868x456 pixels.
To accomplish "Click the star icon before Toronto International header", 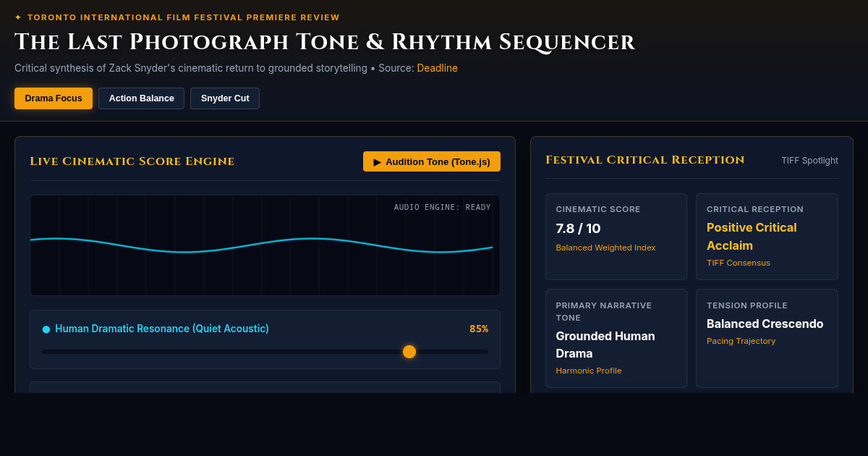I will click(18, 17).
